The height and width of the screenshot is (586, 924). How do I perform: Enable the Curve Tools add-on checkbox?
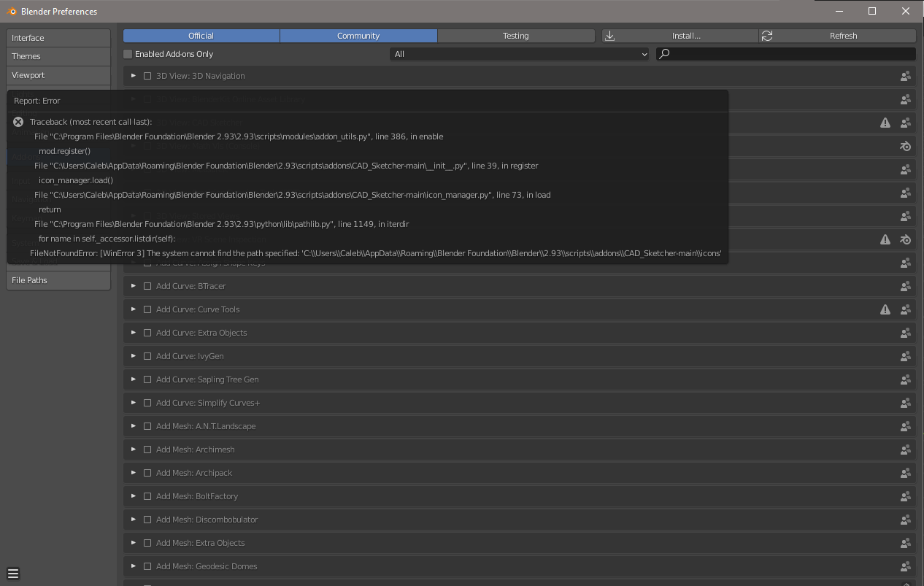click(x=147, y=309)
